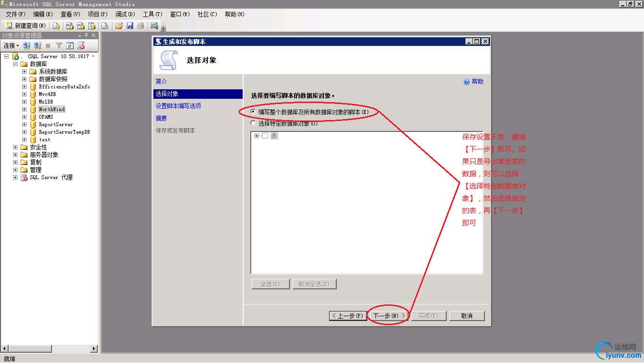Select the ReportServer database
Image resolution: width=644 pixels, height=363 pixels.
click(56, 124)
